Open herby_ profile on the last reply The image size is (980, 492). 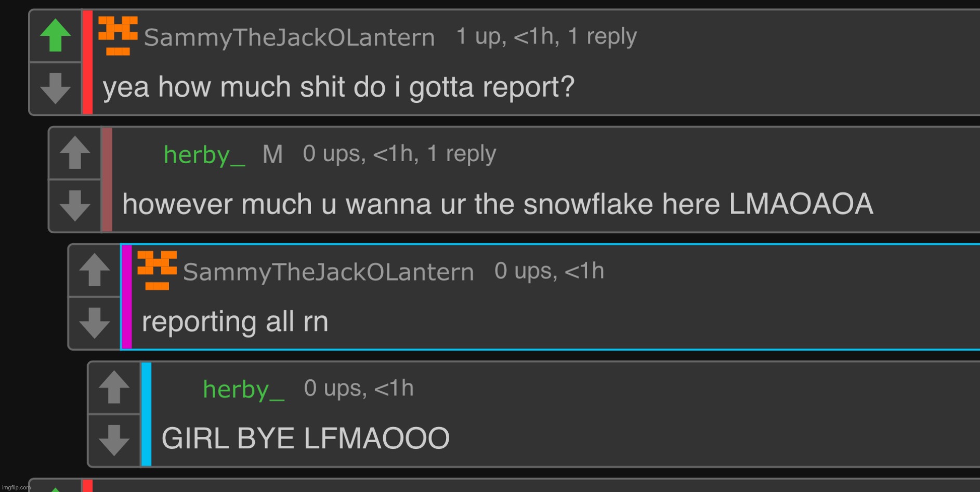(243, 390)
